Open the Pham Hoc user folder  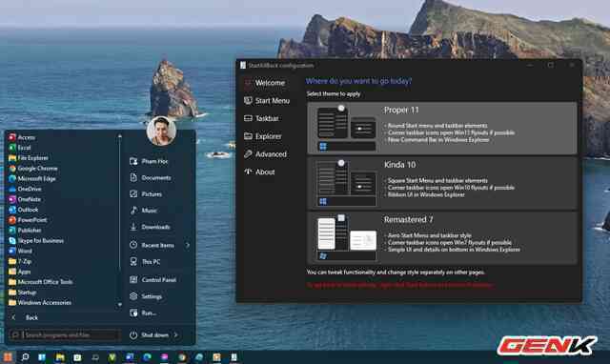[149, 161]
